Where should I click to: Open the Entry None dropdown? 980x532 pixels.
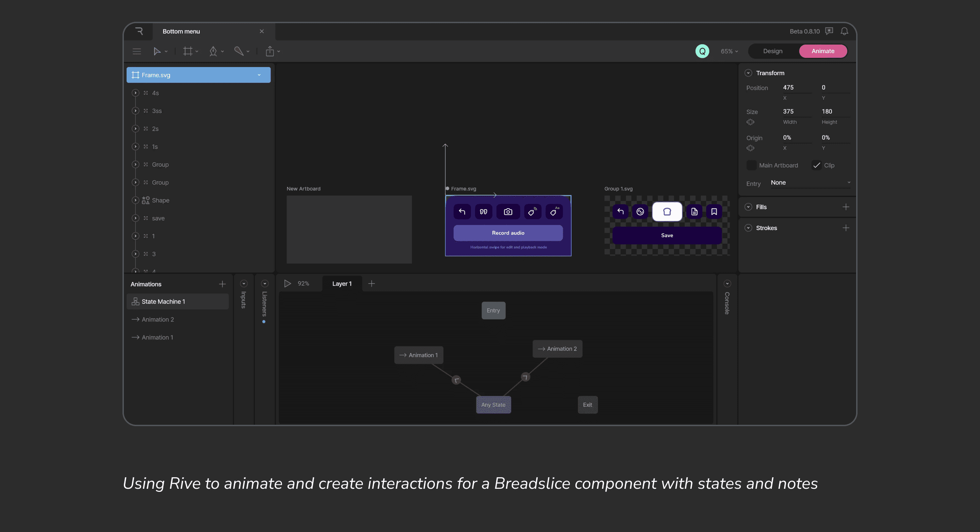pos(810,183)
